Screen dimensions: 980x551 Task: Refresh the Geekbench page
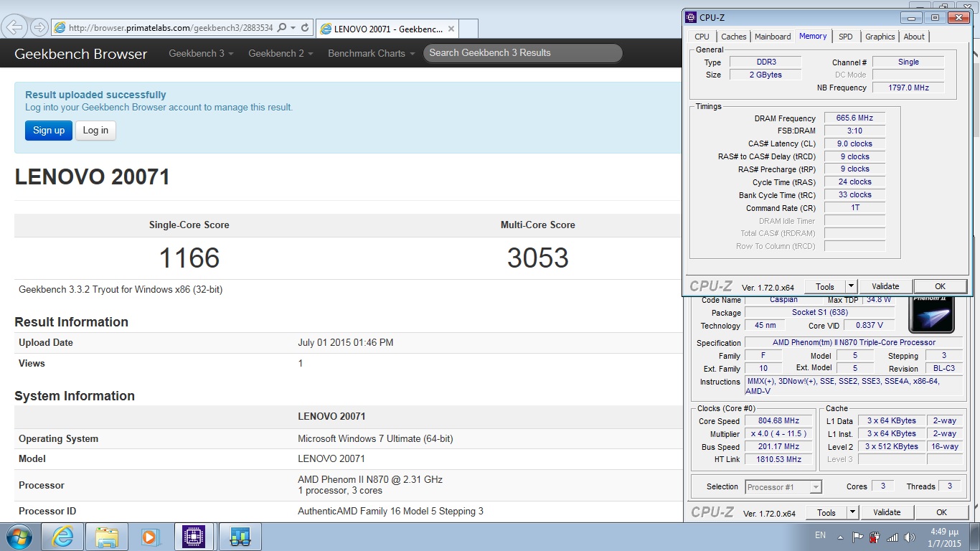pos(305,27)
